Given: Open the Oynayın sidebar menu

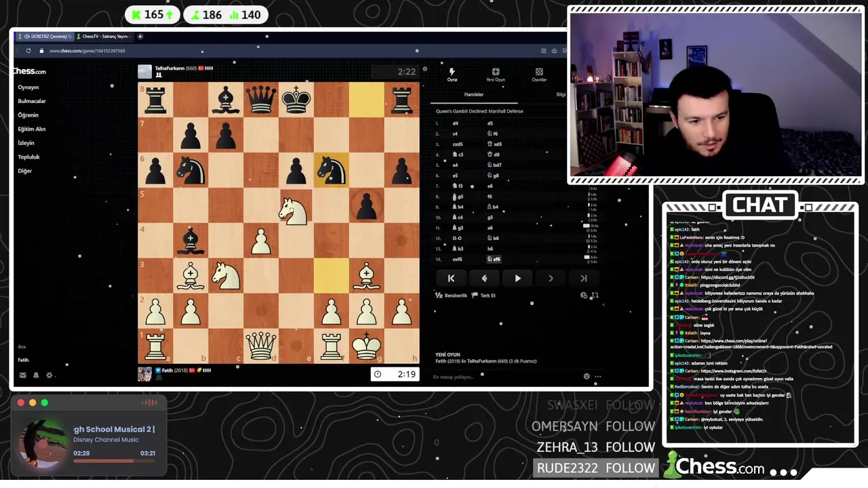Looking at the screenshot, I should (x=28, y=87).
